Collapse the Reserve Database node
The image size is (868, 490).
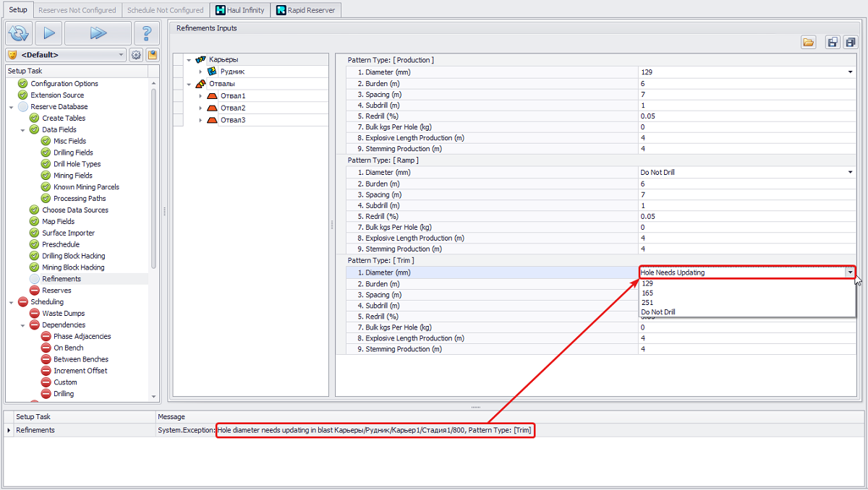pyautogui.click(x=12, y=107)
